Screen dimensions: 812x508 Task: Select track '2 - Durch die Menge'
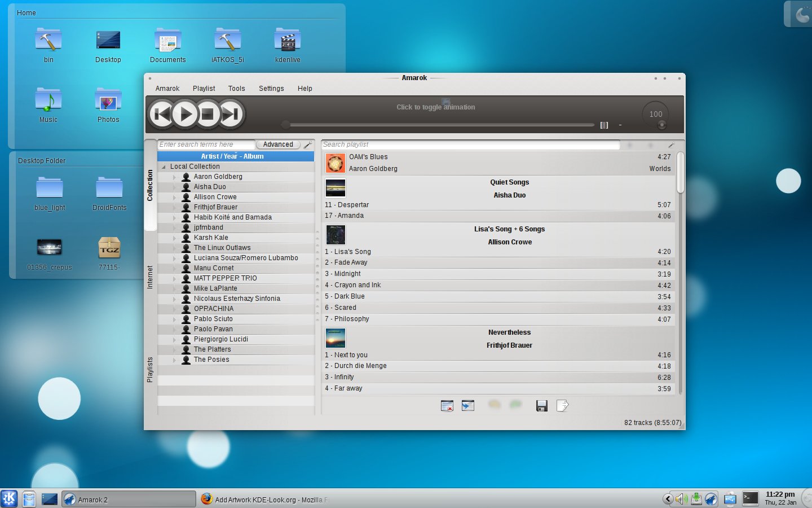point(498,366)
